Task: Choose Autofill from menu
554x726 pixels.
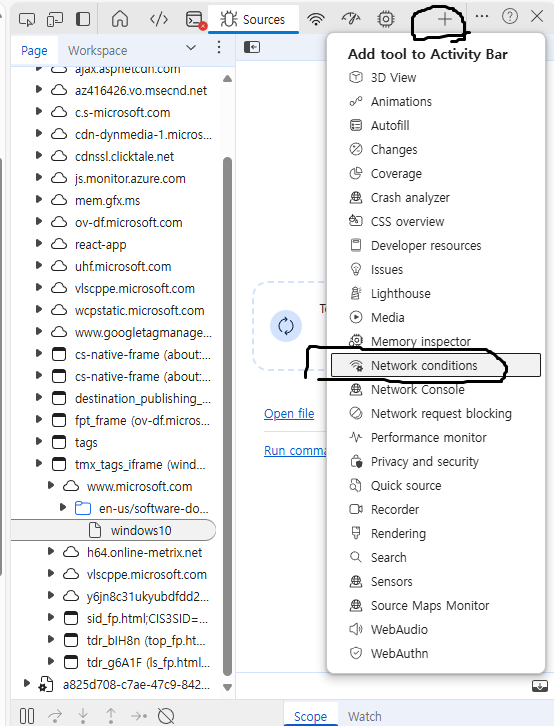Action: (x=436, y=125)
